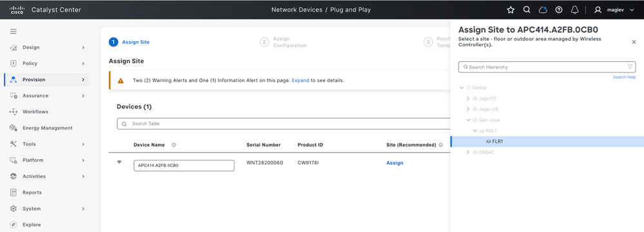Open the global search magnifier icon
This screenshot has width=644, height=232.
(527, 10)
